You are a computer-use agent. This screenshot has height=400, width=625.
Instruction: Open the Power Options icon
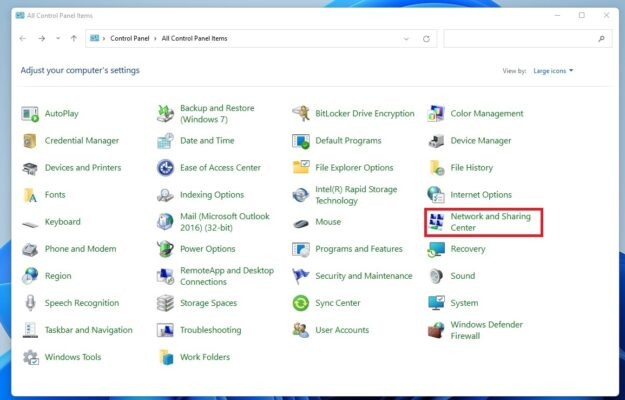tap(165, 249)
